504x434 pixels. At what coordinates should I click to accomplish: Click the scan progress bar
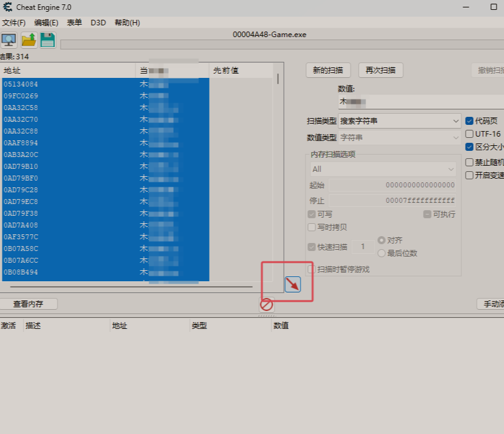282,45
